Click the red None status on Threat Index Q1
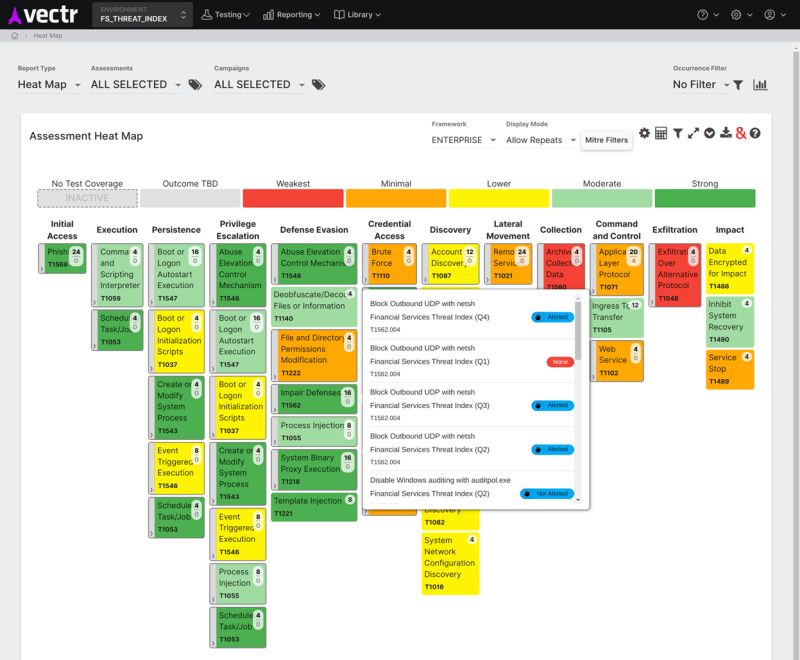 point(560,362)
